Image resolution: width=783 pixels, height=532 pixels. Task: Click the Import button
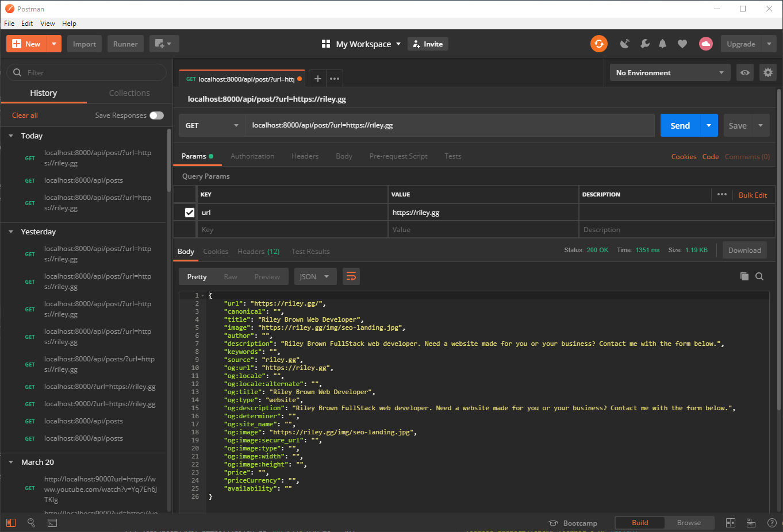[x=85, y=44]
